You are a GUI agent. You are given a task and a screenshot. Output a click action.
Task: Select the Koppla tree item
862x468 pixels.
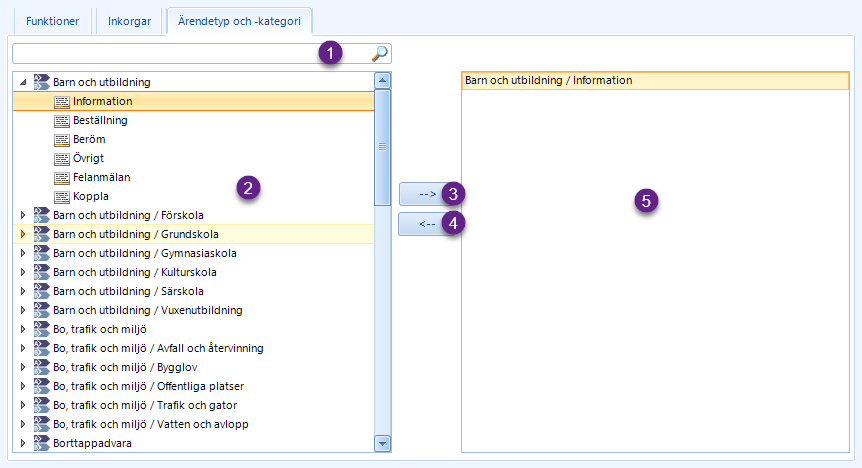tap(91, 196)
